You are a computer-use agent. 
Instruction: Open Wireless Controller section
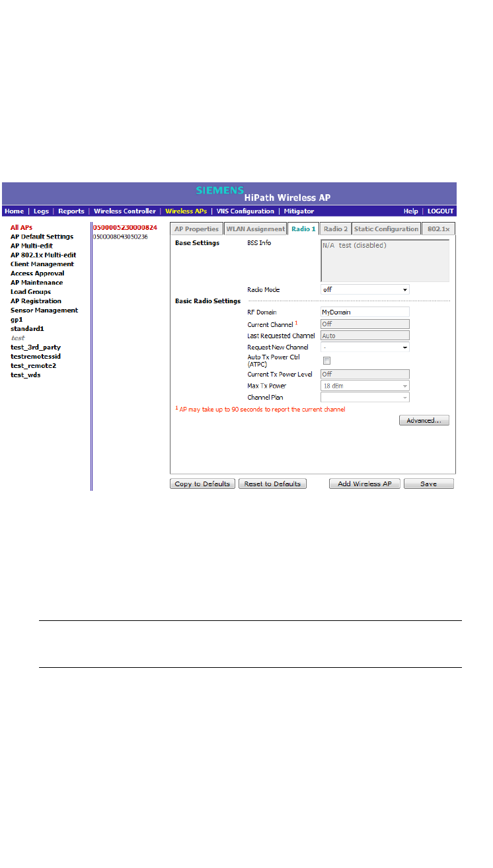(125, 211)
